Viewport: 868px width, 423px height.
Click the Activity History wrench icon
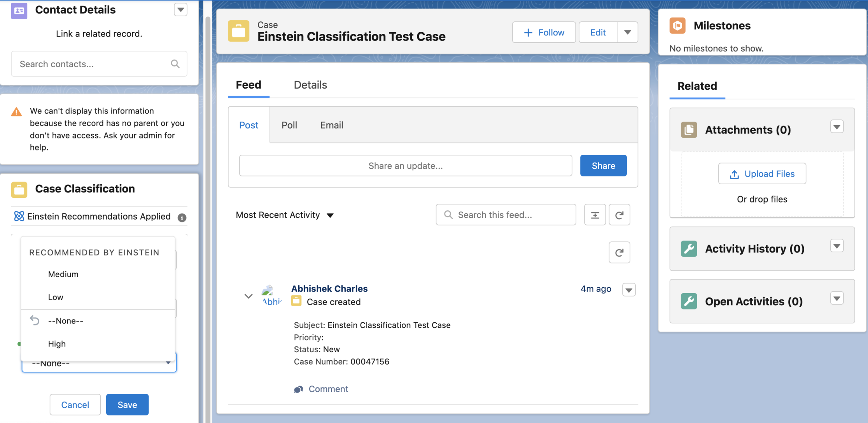(689, 249)
